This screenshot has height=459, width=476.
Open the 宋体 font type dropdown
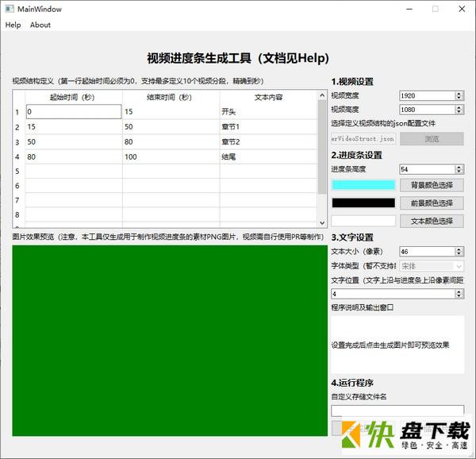pos(432,266)
